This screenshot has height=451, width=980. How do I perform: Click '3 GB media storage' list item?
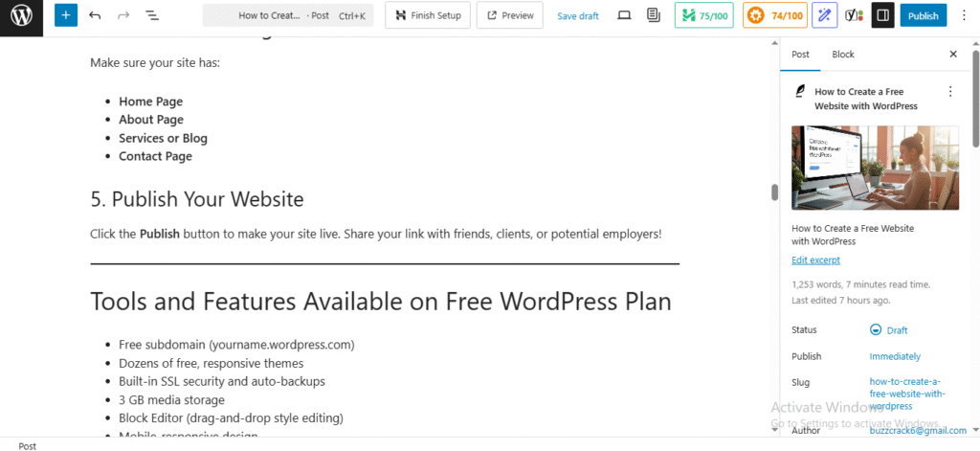pos(171,399)
